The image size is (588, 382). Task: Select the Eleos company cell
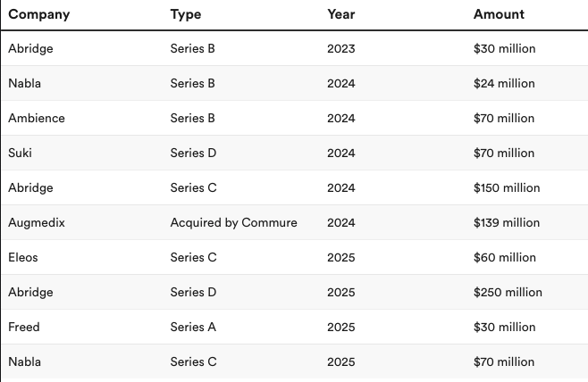(23, 257)
